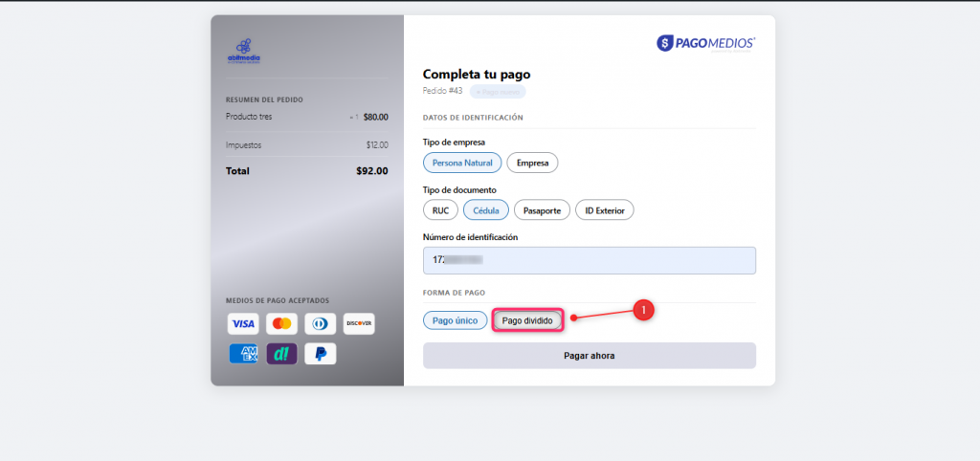980x461 pixels.
Task: Select Pago dividido payment option
Action: click(x=527, y=320)
